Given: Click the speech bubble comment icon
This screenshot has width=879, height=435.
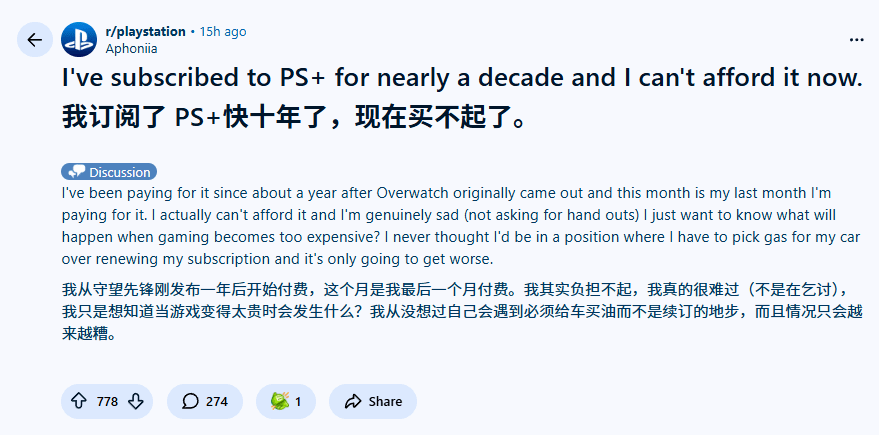Looking at the screenshot, I should 190,401.
